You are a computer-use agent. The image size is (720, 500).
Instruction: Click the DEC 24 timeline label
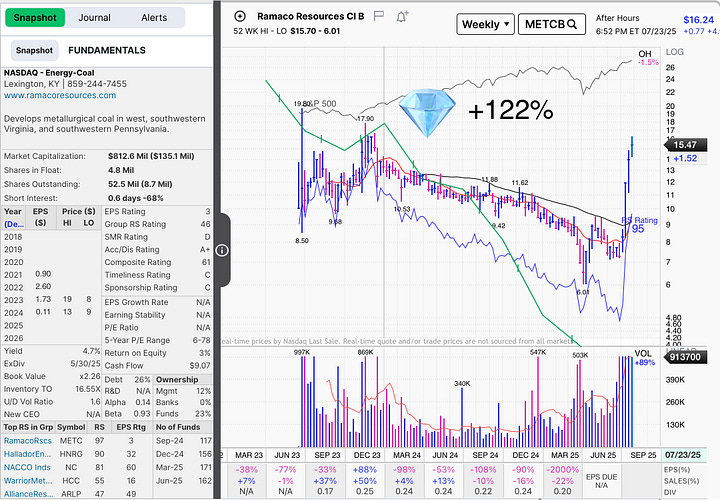click(526, 455)
